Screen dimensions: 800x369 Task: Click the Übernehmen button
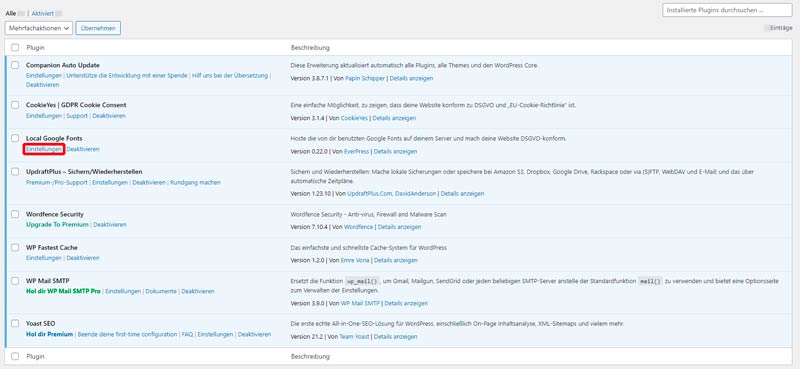tap(98, 28)
